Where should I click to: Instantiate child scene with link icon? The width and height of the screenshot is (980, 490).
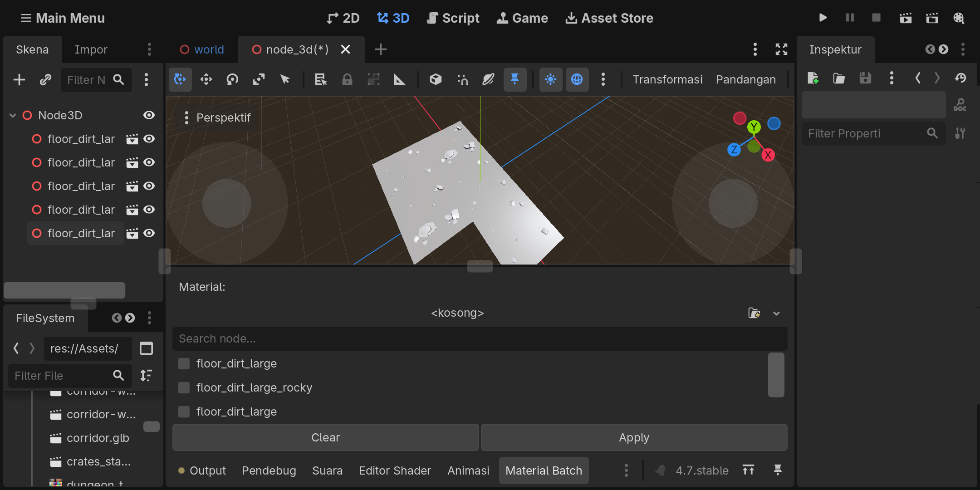pyautogui.click(x=45, y=80)
